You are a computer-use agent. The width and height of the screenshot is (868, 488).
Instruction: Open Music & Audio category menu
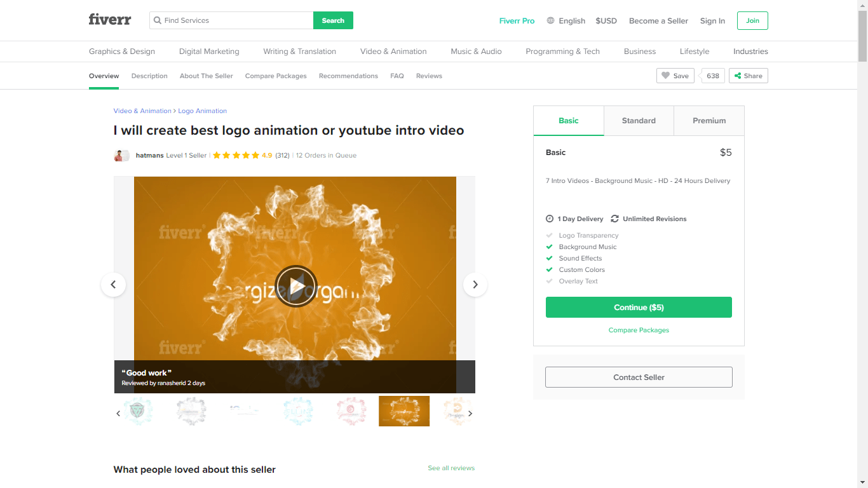[477, 51]
